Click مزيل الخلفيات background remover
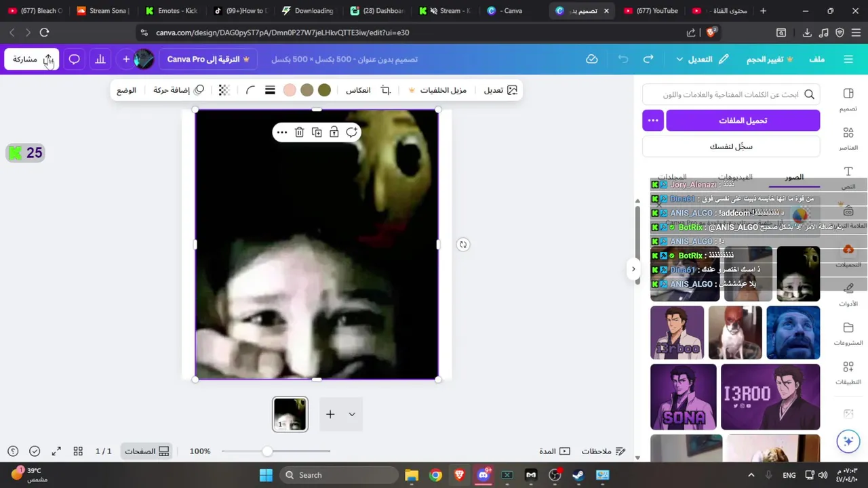This screenshot has height=488, width=868. coord(437,90)
